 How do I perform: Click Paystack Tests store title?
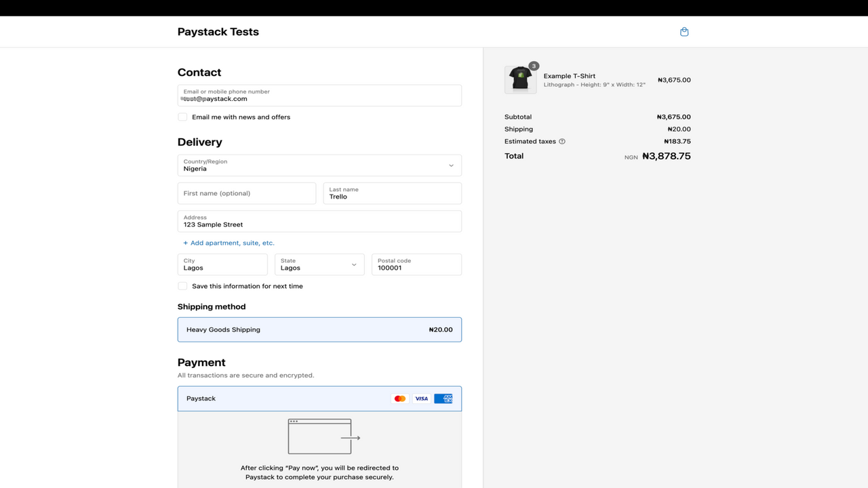[x=218, y=32]
